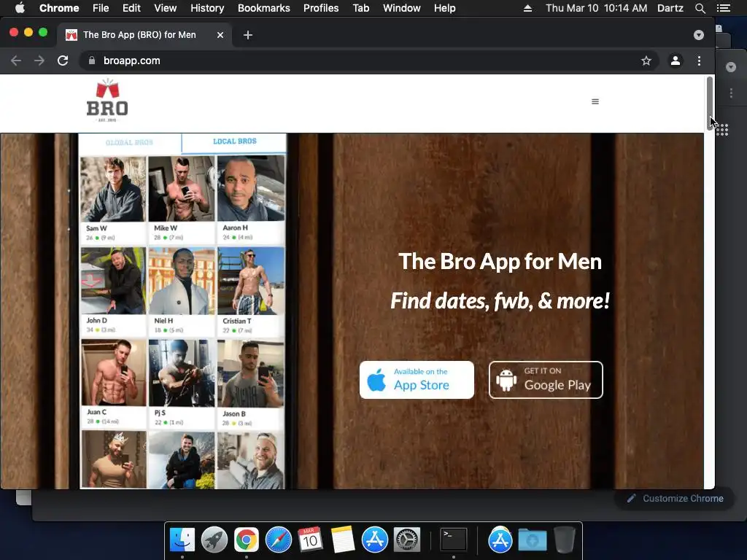Switch to the Global Bros tab
The height and width of the screenshot is (560, 747).
click(x=130, y=142)
